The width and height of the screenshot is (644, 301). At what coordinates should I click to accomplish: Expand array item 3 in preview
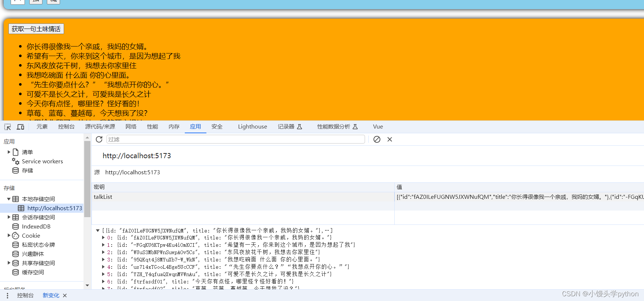pos(103,260)
